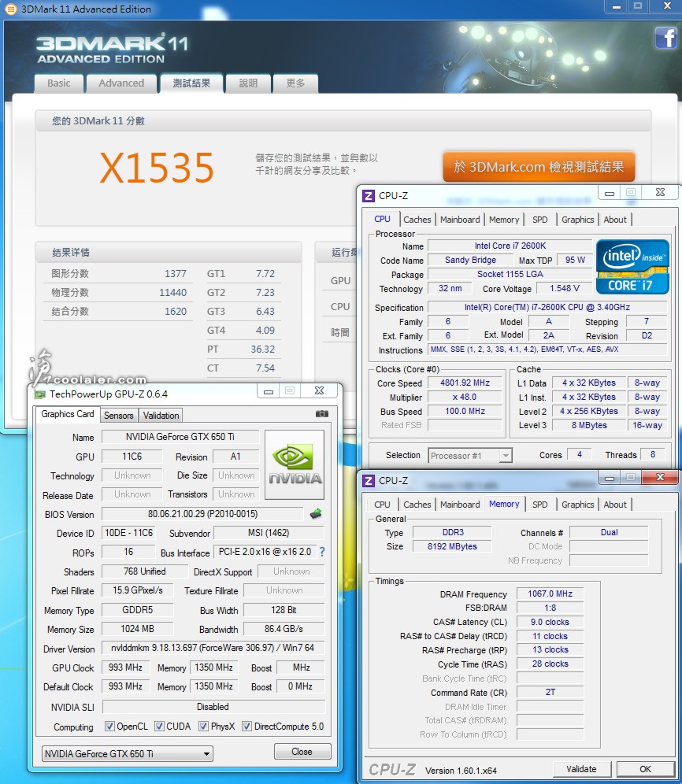682x784 pixels.
Task: Click the PT score value 36.32
Action: click(263, 349)
